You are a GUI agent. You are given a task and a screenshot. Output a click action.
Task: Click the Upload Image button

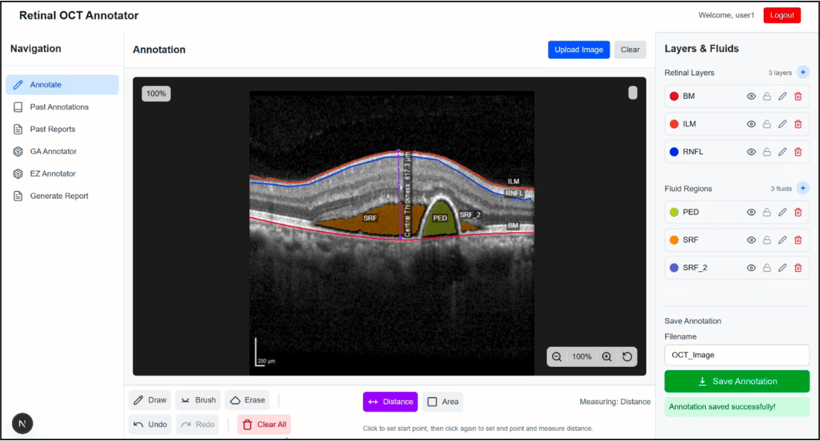578,50
